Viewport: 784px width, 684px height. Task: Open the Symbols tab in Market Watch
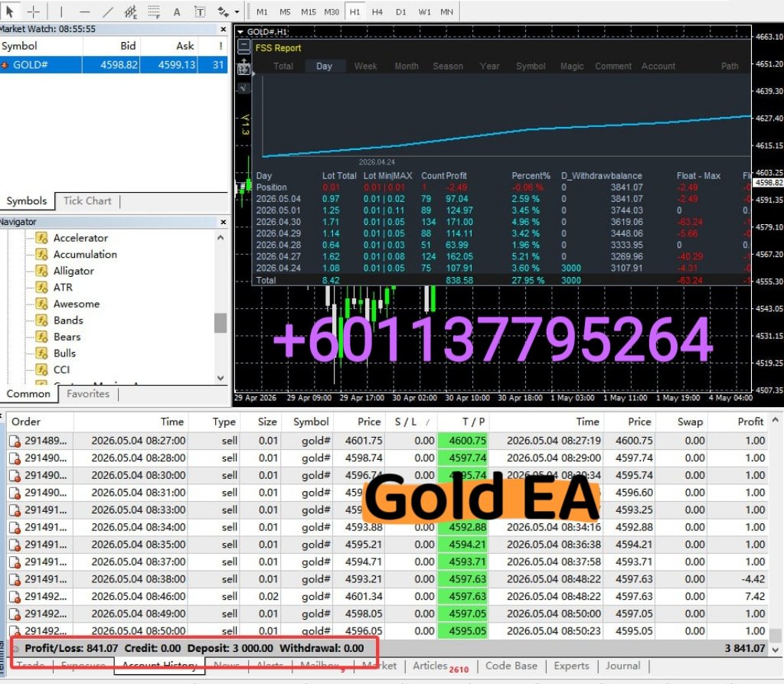click(x=27, y=201)
